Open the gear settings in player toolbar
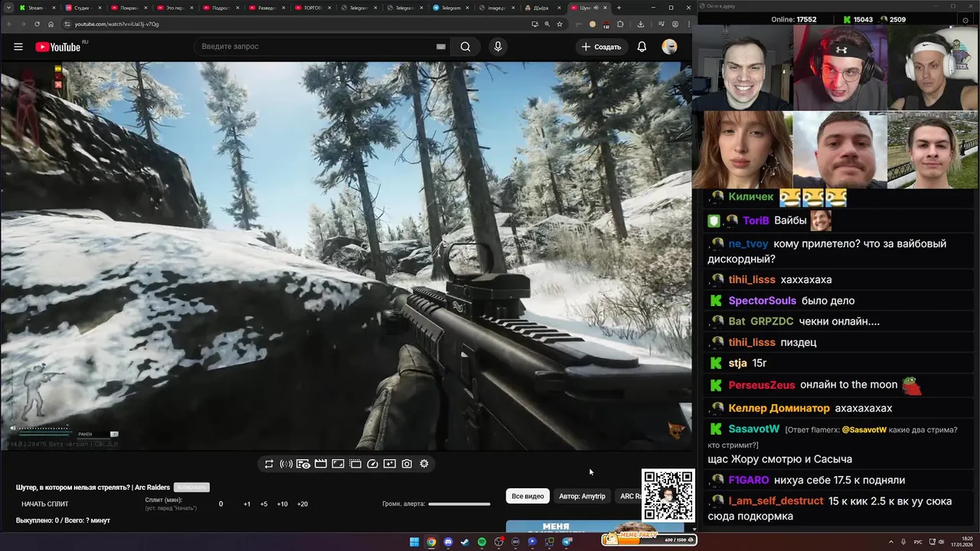Viewport: 980px width, 551px height. coord(424,464)
